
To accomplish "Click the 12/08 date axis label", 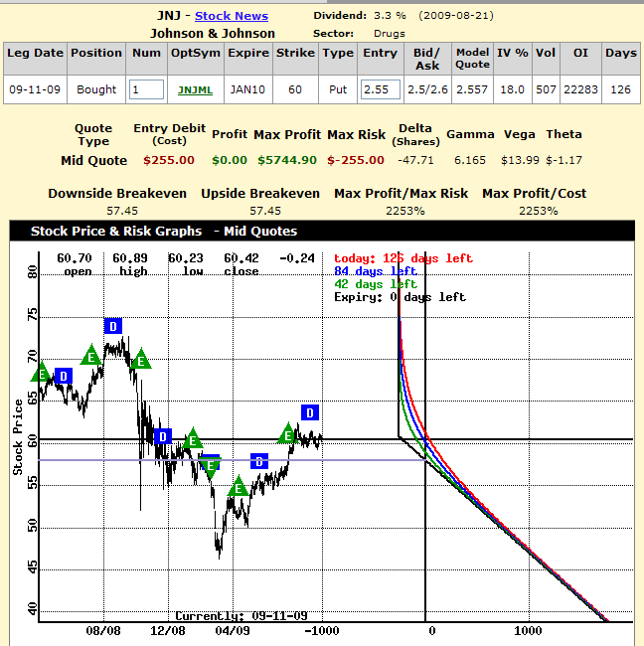I will pyautogui.click(x=168, y=631).
